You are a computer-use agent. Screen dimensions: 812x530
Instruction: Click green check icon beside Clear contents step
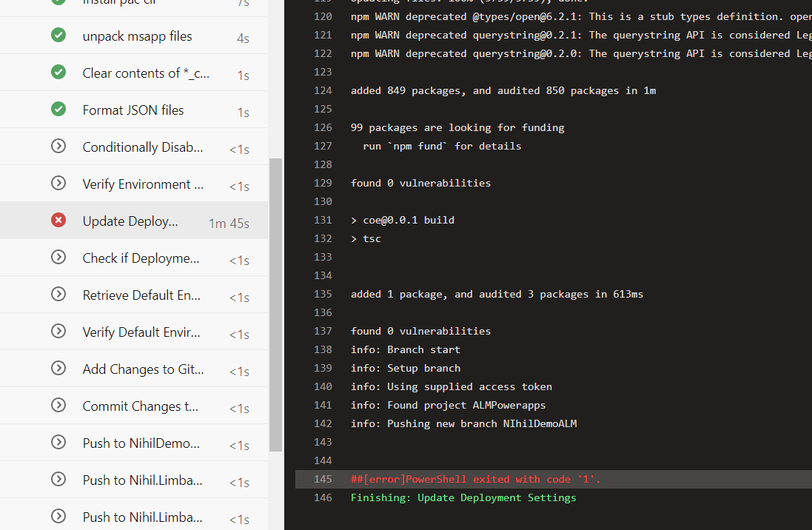coord(58,72)
